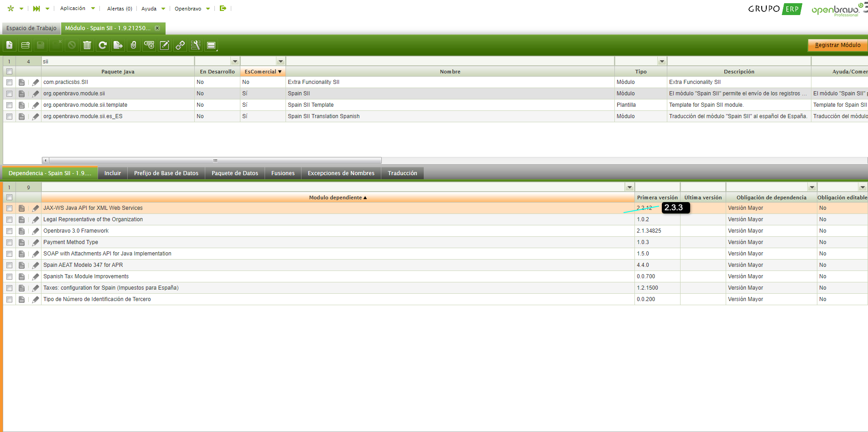Open the Ayuda menu
868x432 pixels.
click(x=153, y=8)
